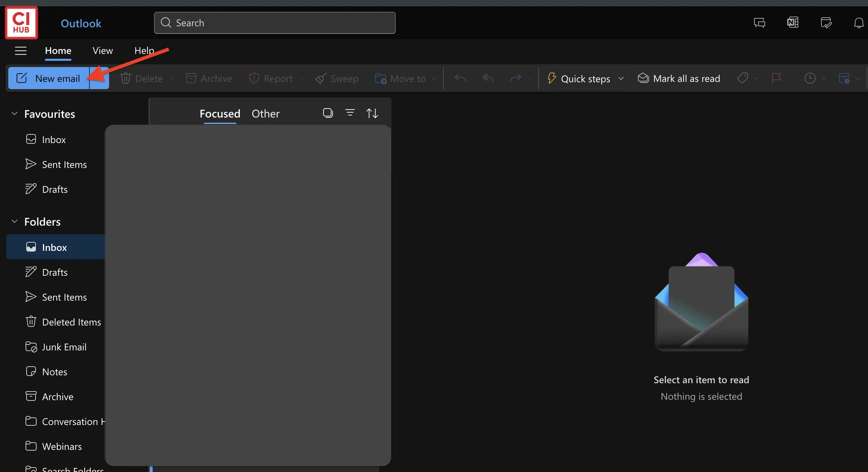Click the Quick steps lightning icon
The width and height of the screenshot is (868, 472).
(552, 78)
